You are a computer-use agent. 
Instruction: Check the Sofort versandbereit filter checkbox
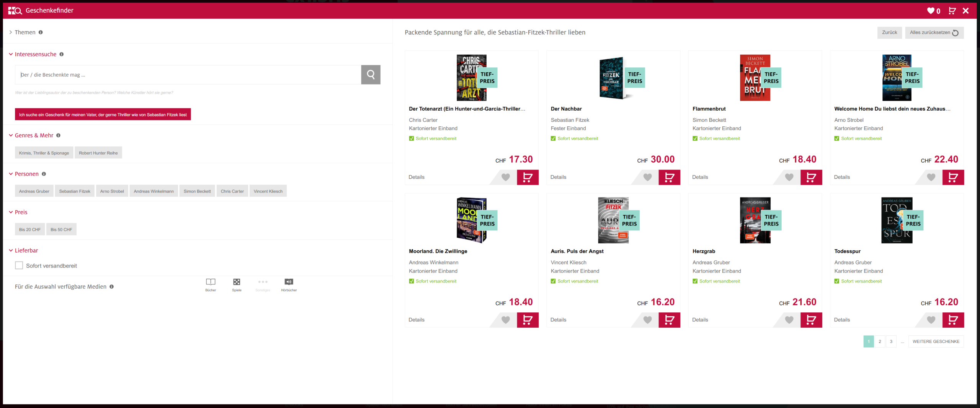[x=19, y=266]
